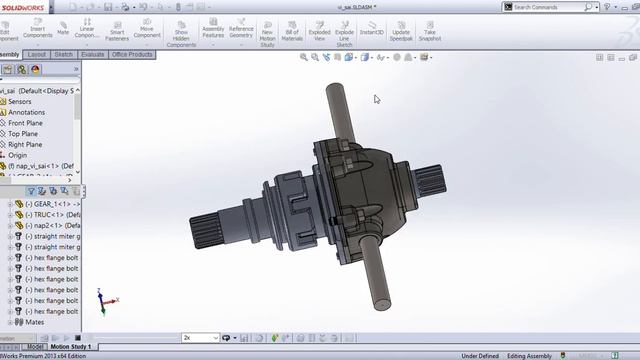Click the New document icon
This screenshot has height=360, width=640.
[73, 7]
